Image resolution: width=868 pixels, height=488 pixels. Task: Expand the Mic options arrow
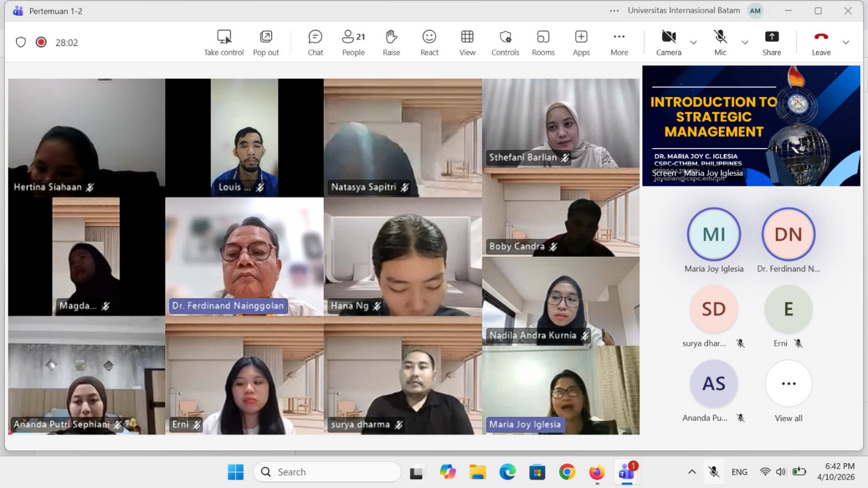[x=745, y=42]
